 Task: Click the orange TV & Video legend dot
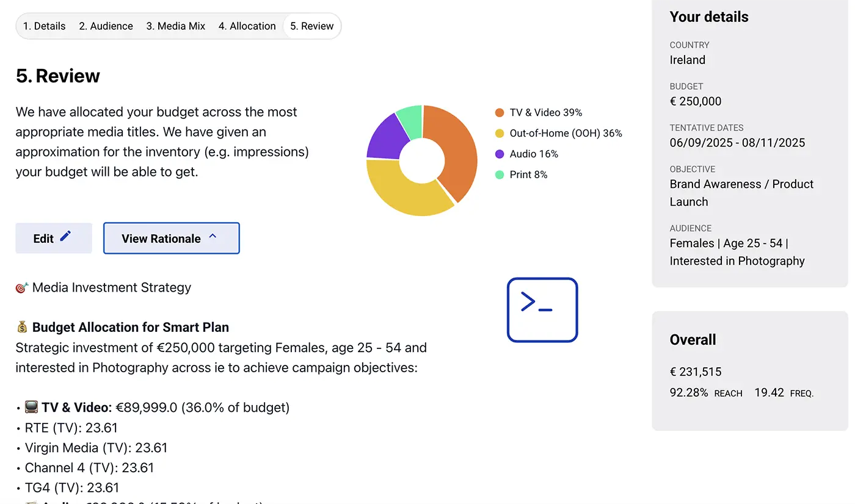pos(499,112)
